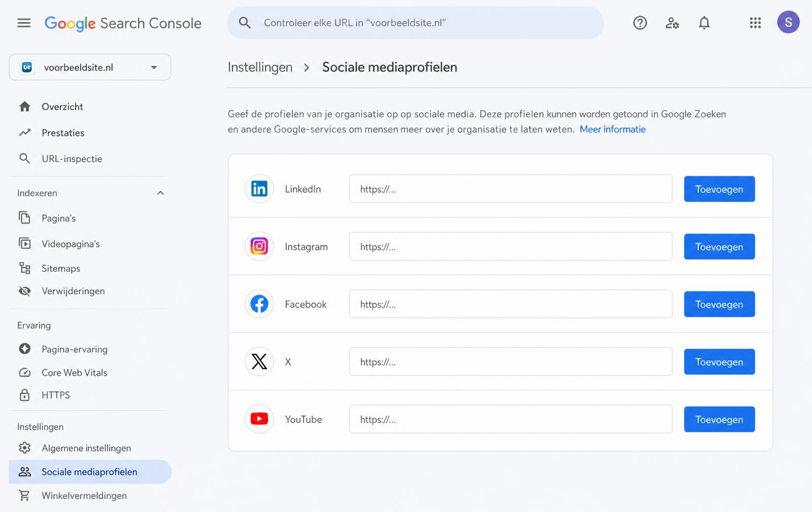Focus the Facebook URL field
This screenshot has width=812, height=512.
[511, 304]
